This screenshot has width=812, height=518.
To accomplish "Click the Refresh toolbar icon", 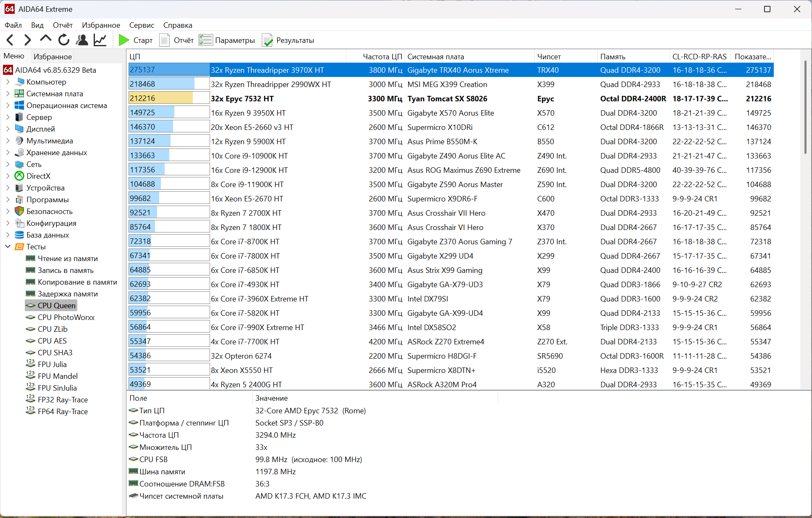I will click(64, 40).
